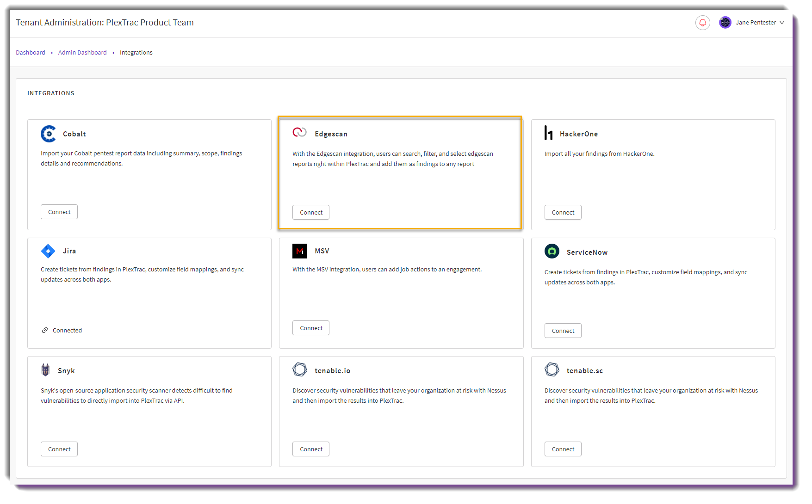
Task: Go to Dashboard breadcrumb link
Action: [x=31, y=53]
